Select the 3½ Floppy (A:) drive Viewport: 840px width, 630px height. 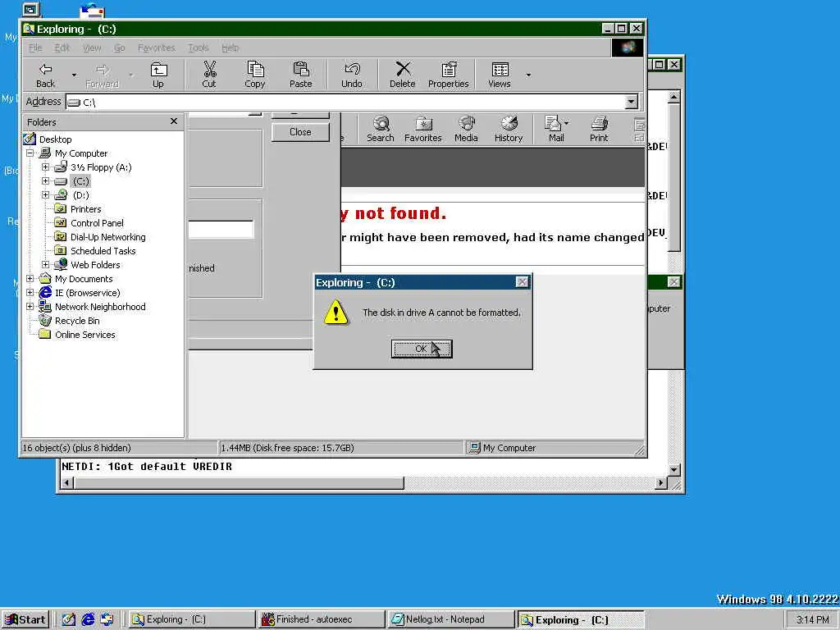(101, 167)
